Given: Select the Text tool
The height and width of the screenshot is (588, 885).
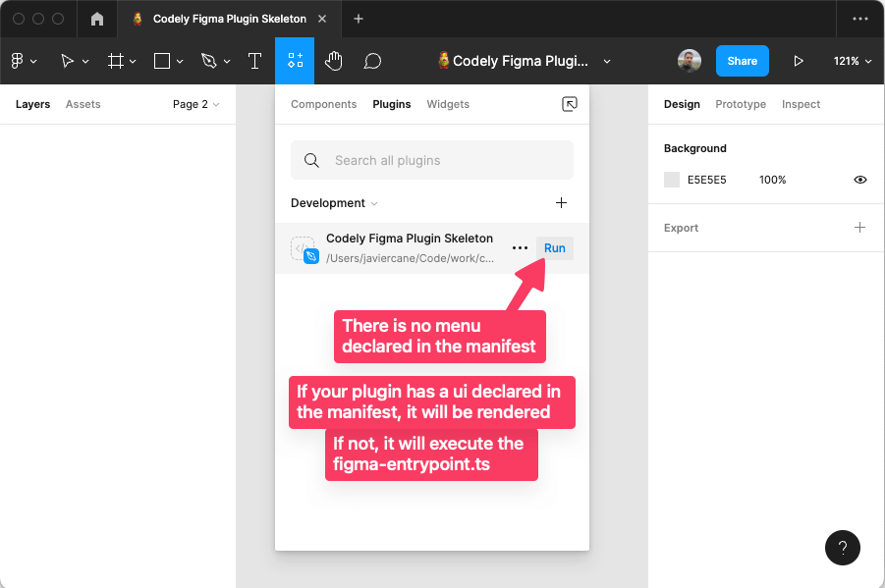Looking at the screenshot, I should pyautogui.click(x=254, y=61).
